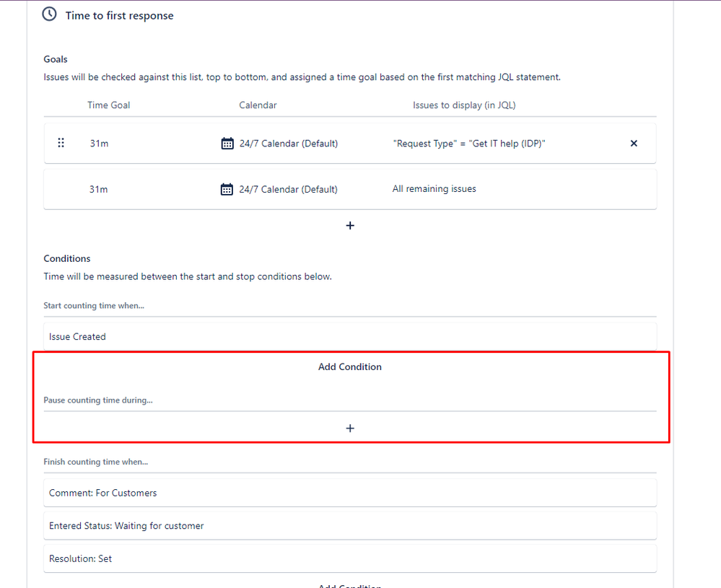Click the Time to first response heading

[120, 16]
